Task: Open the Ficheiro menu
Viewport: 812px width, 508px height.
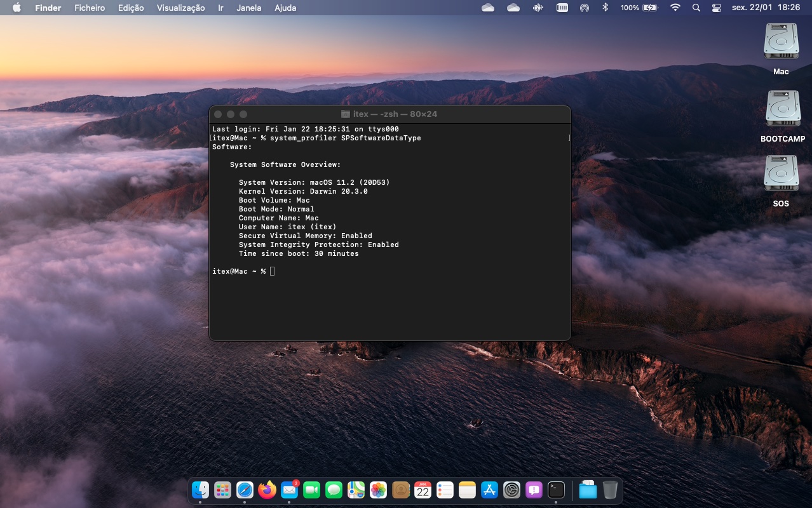Action: [90, 8]
